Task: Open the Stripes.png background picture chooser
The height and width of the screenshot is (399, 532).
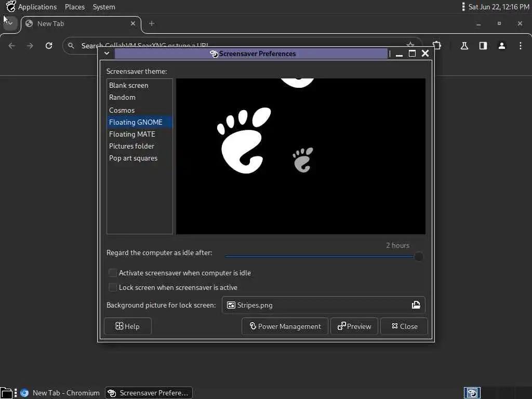Action: tap(323, 305)
